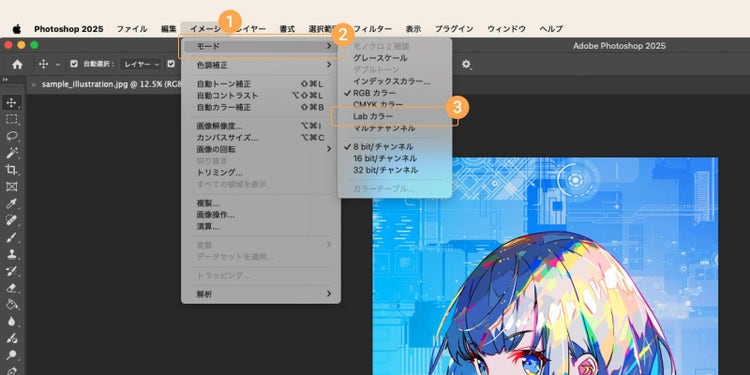Select the Blur tool
Viewport: 750px width, 375px height.
11,321
